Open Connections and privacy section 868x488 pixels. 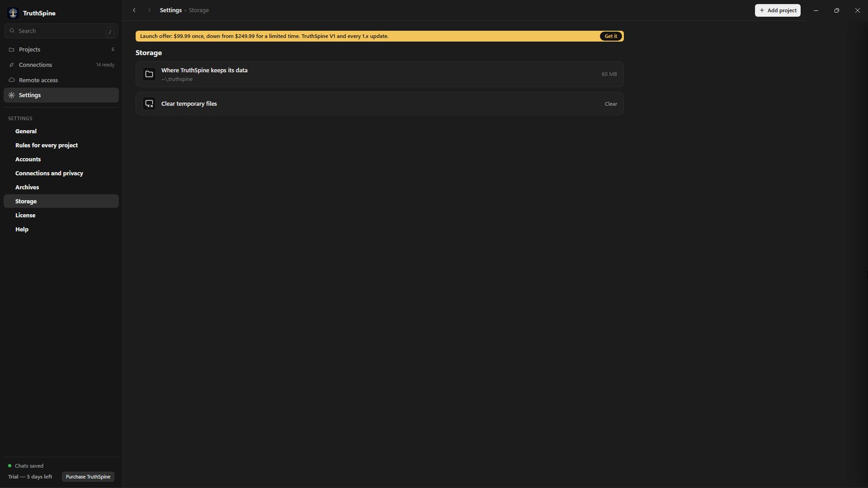pos(61,174)
